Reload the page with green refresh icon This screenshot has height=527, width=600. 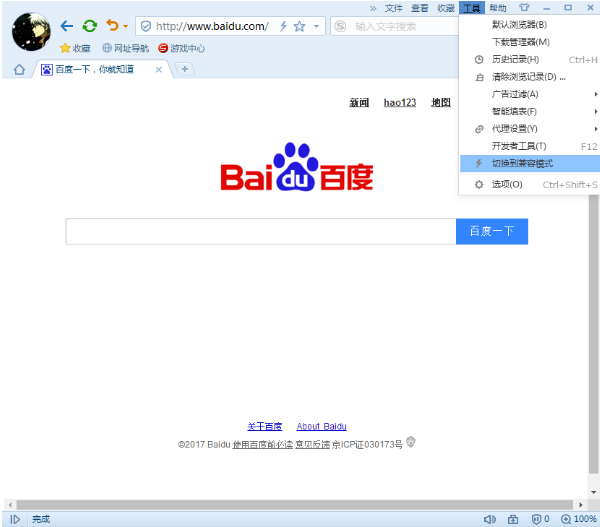tap(90, 26)
